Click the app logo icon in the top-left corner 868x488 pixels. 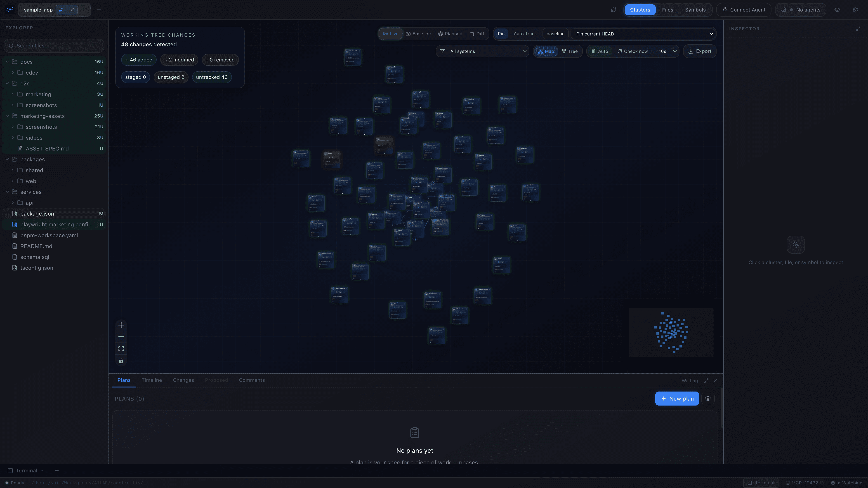tap(10, 10)
